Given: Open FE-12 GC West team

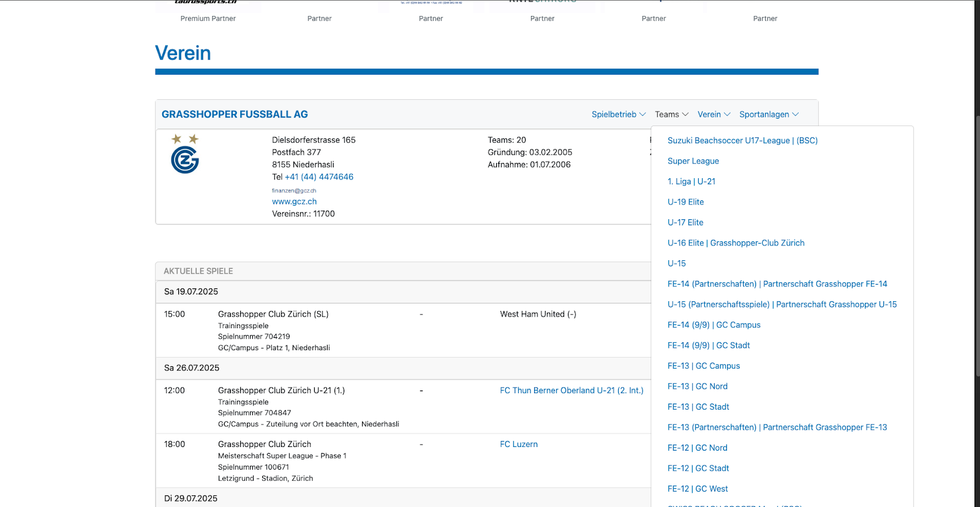Looking at the screenshot, I should coord(698,489).
